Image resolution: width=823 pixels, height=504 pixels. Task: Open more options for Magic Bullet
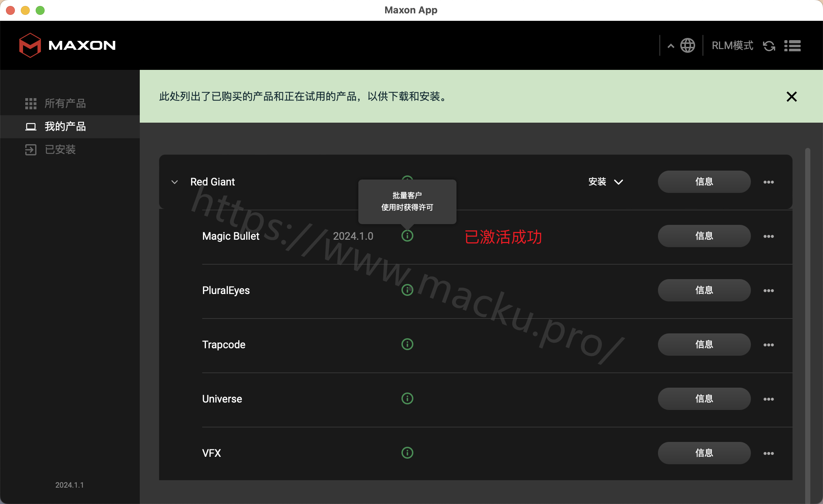[x=768, y=236]
